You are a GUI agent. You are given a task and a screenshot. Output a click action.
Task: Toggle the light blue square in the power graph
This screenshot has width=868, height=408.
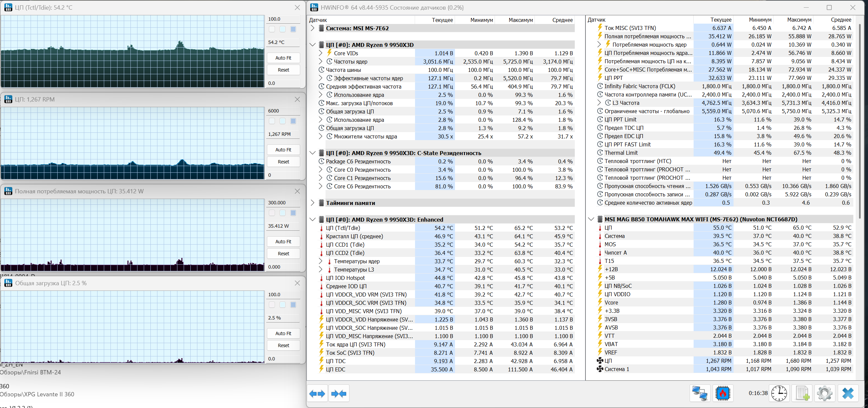[x=282, y=213]
